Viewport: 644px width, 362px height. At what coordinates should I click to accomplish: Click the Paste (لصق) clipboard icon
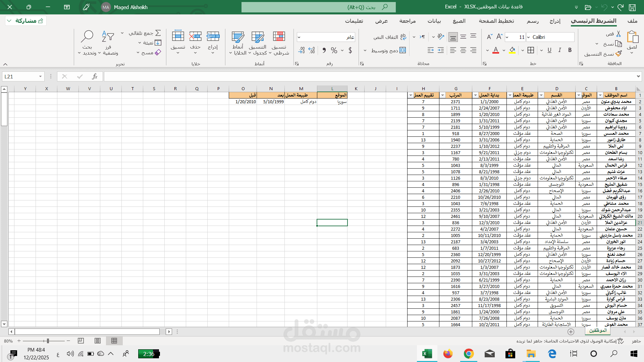pos(632,37)
